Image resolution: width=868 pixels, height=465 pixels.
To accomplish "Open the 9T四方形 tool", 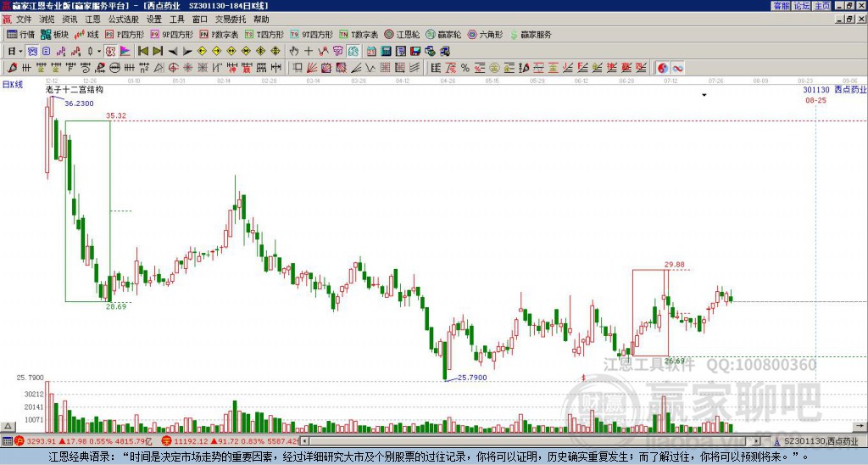I will click(311, 34).
